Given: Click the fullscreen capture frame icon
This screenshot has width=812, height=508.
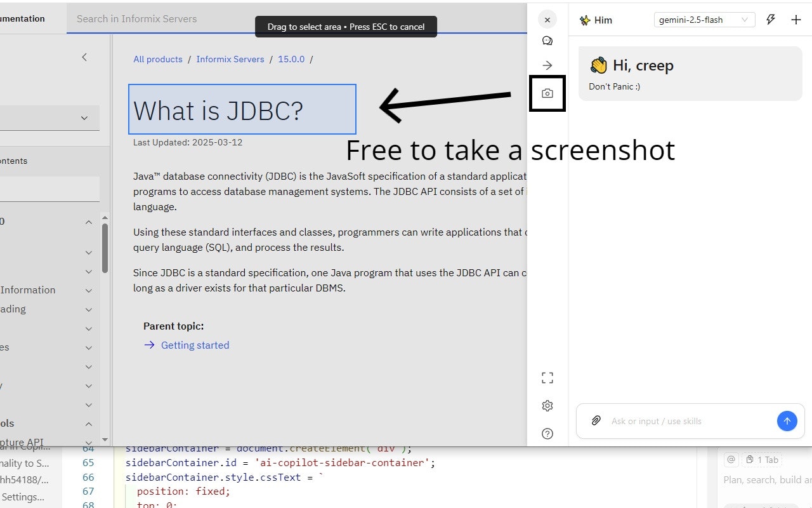Looking at the screenshot, I should point(547,378).
